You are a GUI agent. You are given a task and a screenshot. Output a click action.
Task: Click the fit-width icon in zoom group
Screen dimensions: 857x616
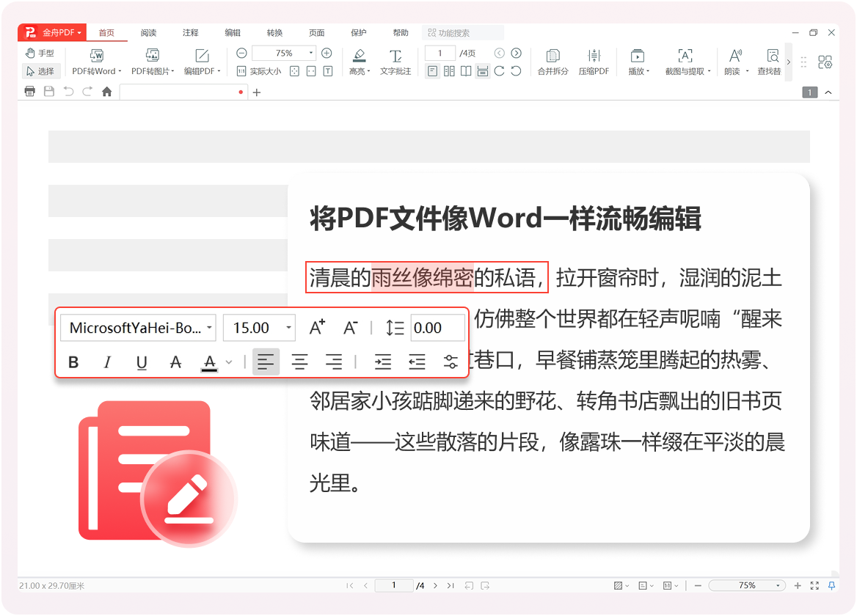tap(311, 71)
